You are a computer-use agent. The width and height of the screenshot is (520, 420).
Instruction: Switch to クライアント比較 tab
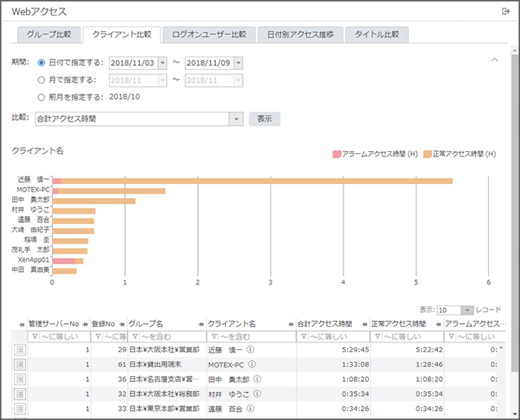click(121, 34)
